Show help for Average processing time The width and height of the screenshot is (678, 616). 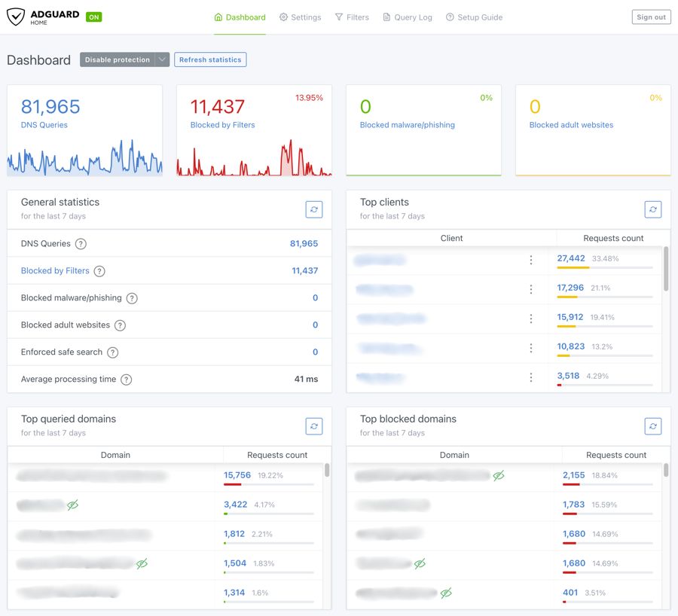[x=126, y=380]
